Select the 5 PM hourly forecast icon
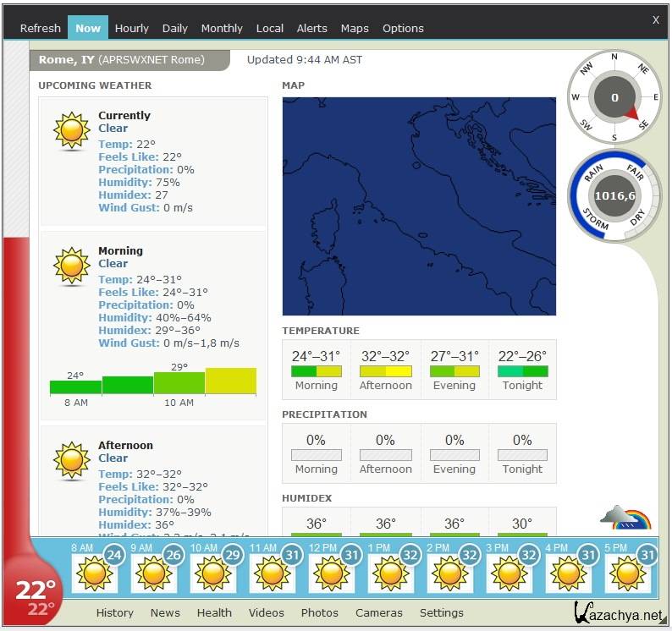The image size is (672, 631). click(x=627, y=573)
